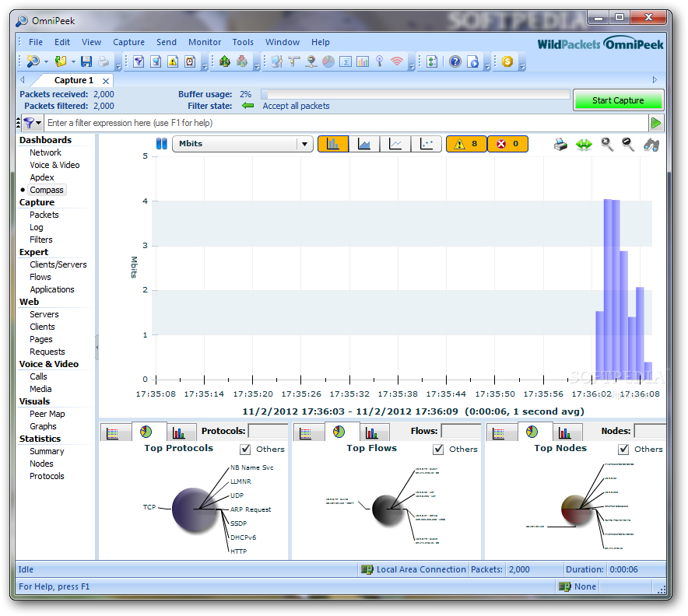Click the Top Protocols pie chart sphere
The width and height of the screenshot is (688, 616).
click(195, 510)
